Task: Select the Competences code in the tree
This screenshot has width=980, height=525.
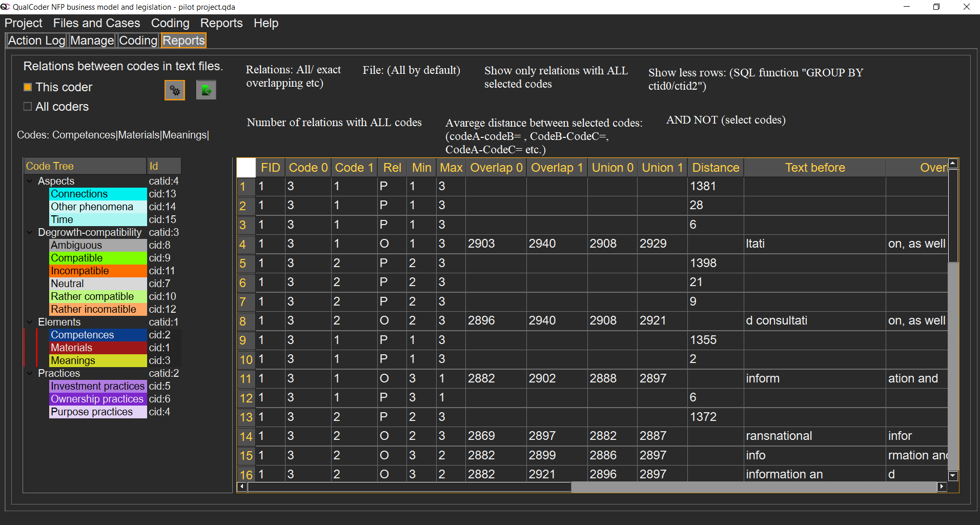Action: [x=82, y=334]
